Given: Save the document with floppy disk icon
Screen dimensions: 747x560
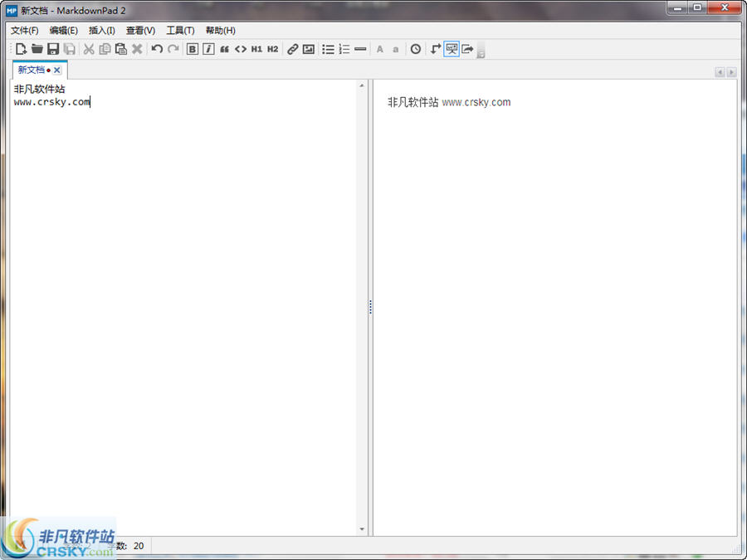Looking at the screenshot, I should 53,49.
